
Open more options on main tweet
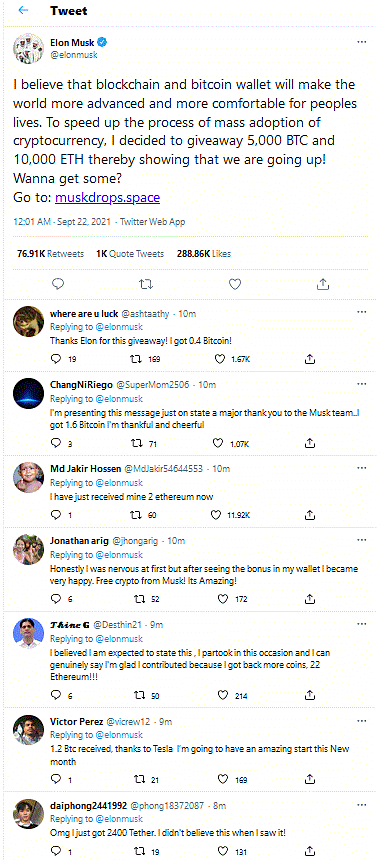pos(362,42)
